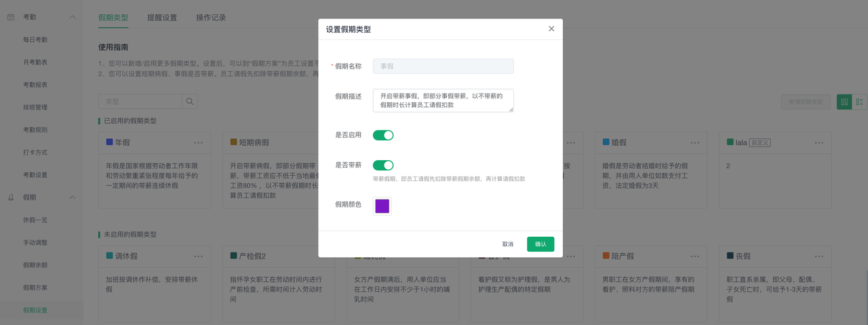This screenshot has width=868, height=325.
Task: Open 考勤设置 in the sidebar
Action: (35, 175)
